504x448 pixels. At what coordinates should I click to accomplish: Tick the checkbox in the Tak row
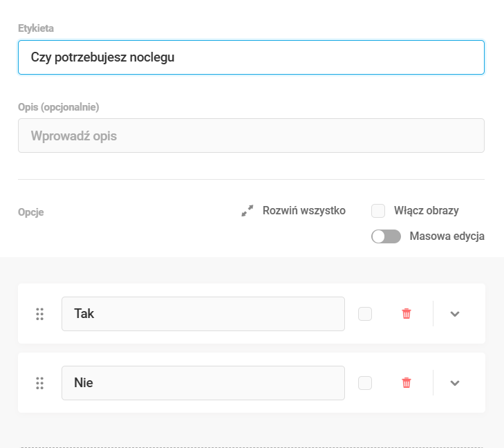click(365, 314)
